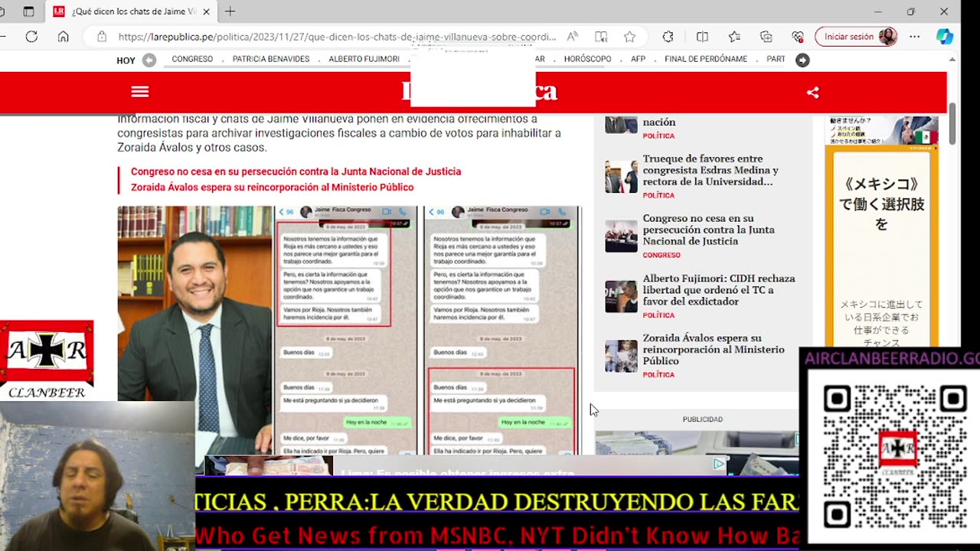The width and height of the screenshot is (980, 551).
Task: Open the Favorites list
Action: click(x=734, y=37)
